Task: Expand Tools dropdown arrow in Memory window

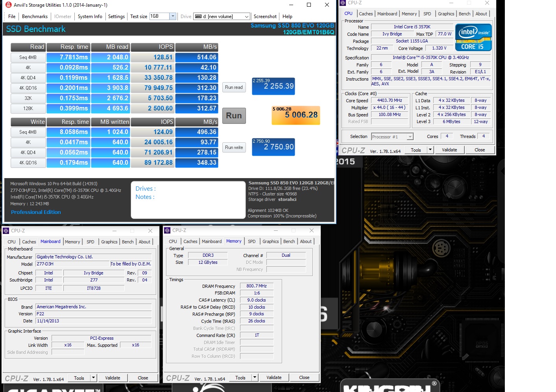Action: click(255, 377)
